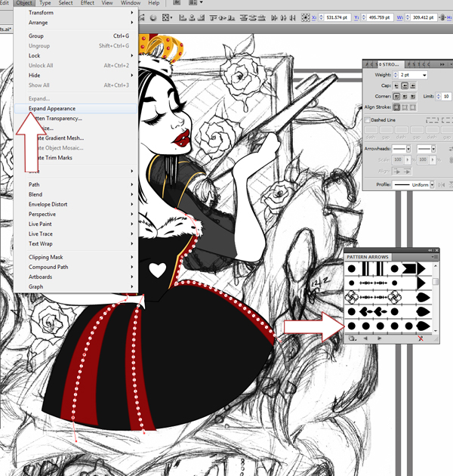Select the butt cap stroke option
Screen dimensions: 453x476
(x=396, y=86)
